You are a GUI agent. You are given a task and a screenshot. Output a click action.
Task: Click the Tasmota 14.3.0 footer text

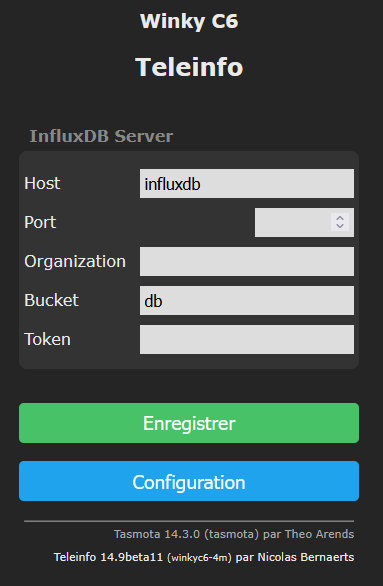click(x=157, y=534)
